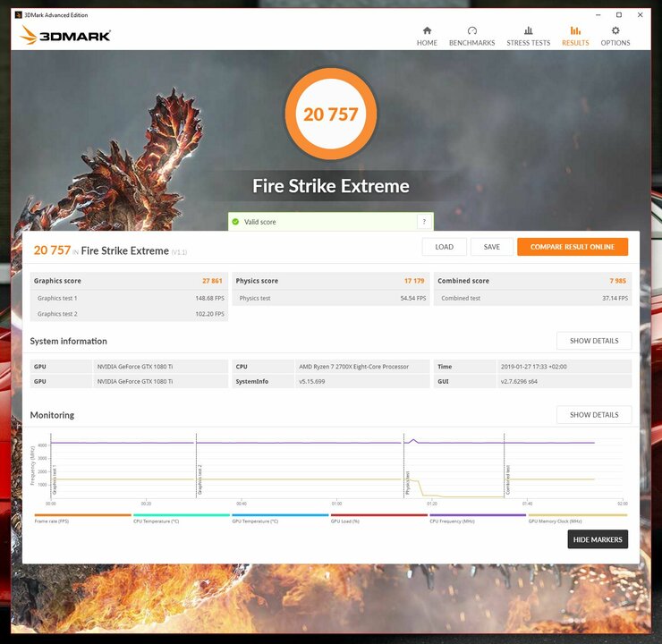Click the Physics test chart marker
The image size is (662, 644).
pos(408,483)
